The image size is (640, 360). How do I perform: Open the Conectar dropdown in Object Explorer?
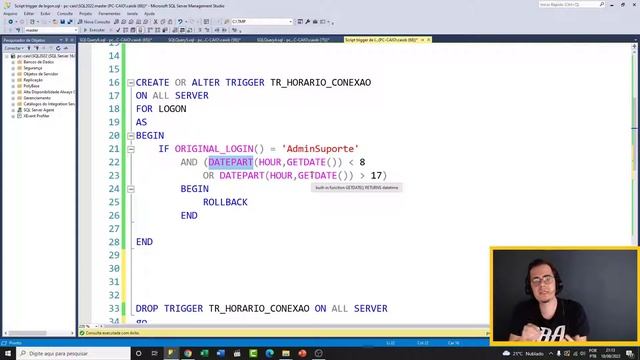click(14, 48)
